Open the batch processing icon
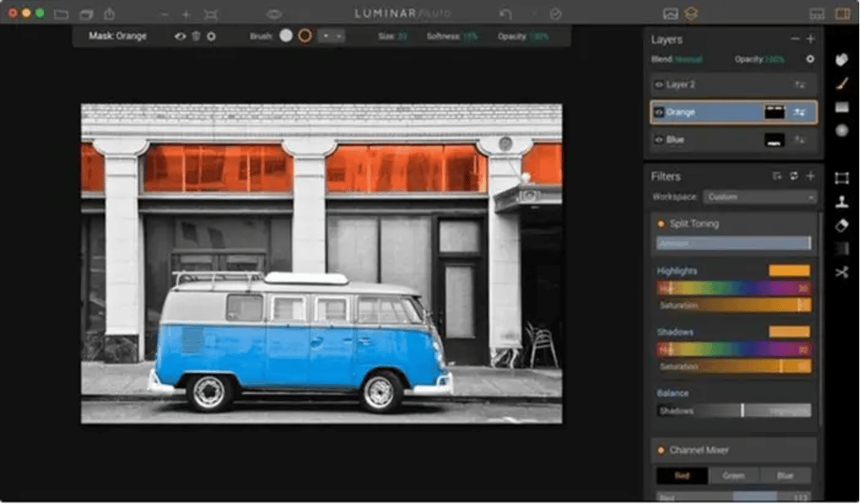The image size is (861, 504). tap(86, 14)
